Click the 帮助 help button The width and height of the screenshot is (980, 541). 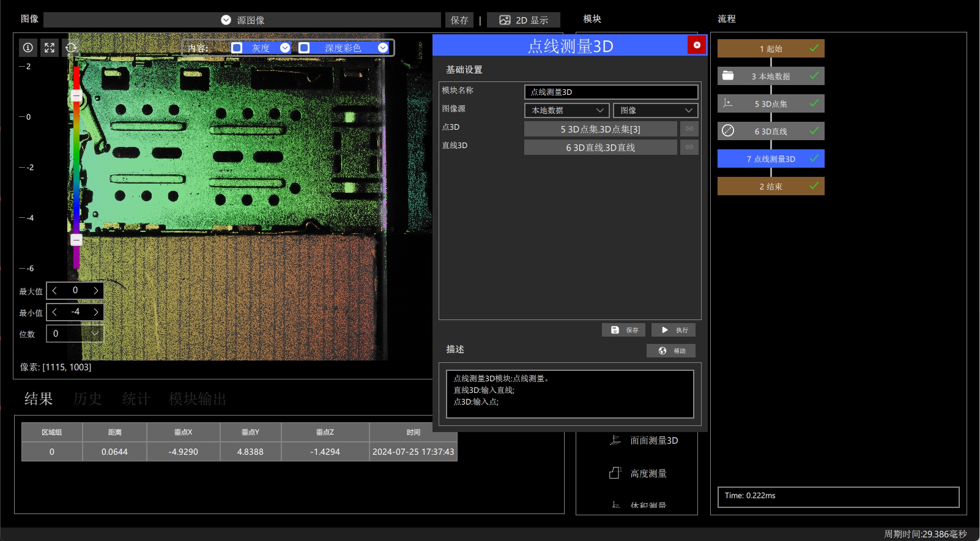click(x=671, y=351)
